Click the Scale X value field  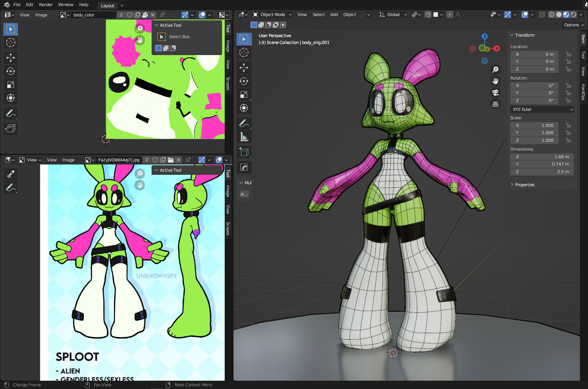[x=534, y=125]
